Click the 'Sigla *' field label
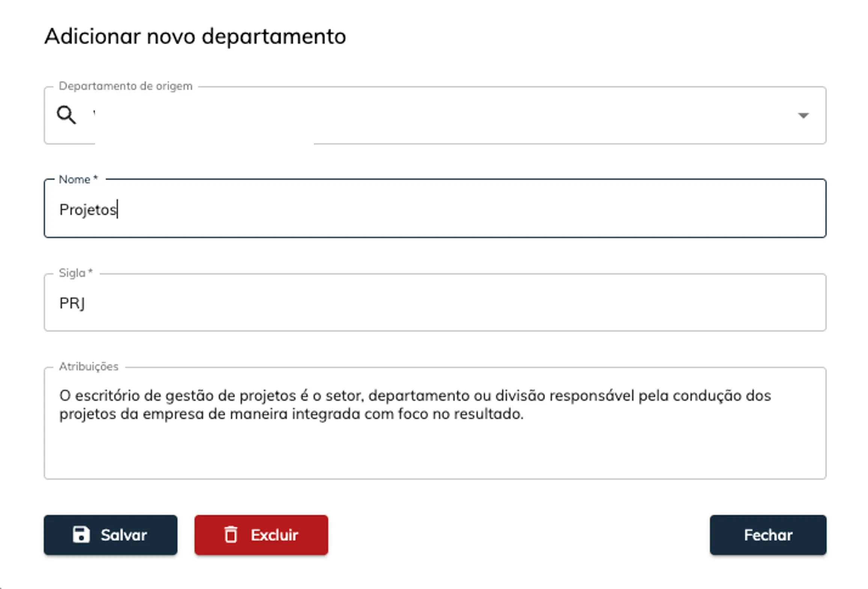 (75, 273)
